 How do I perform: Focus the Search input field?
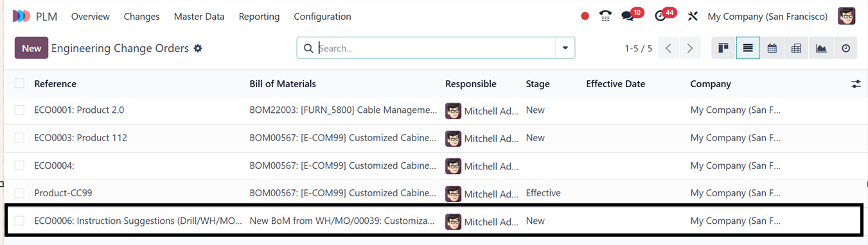436,48
